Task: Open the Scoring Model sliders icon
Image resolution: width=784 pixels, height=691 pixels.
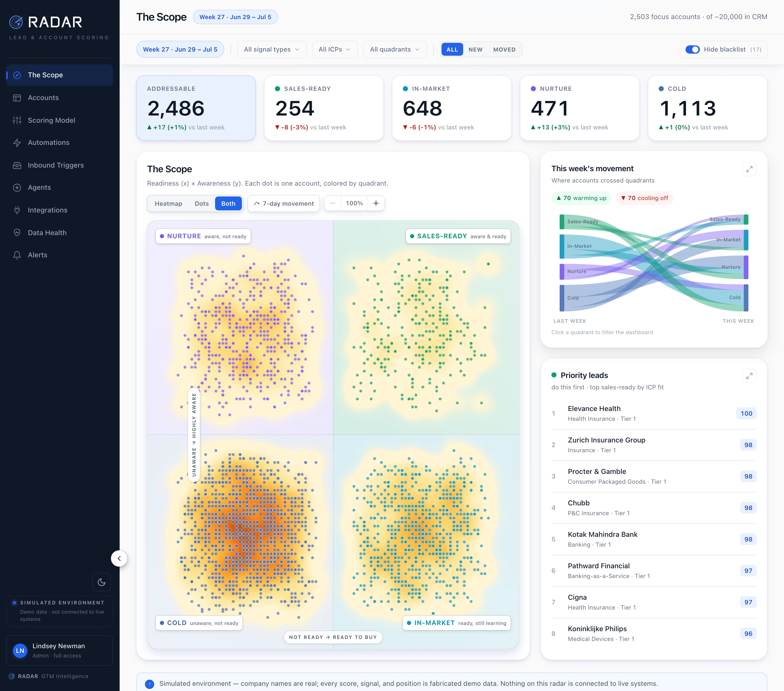Action: tap(17, 120)
